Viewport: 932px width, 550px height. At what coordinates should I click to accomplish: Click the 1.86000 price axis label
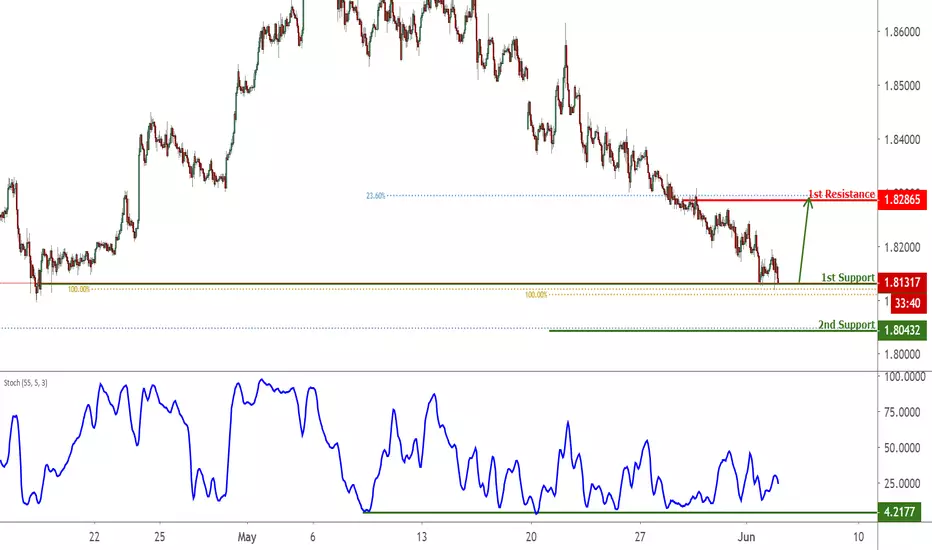click(902, 32)
